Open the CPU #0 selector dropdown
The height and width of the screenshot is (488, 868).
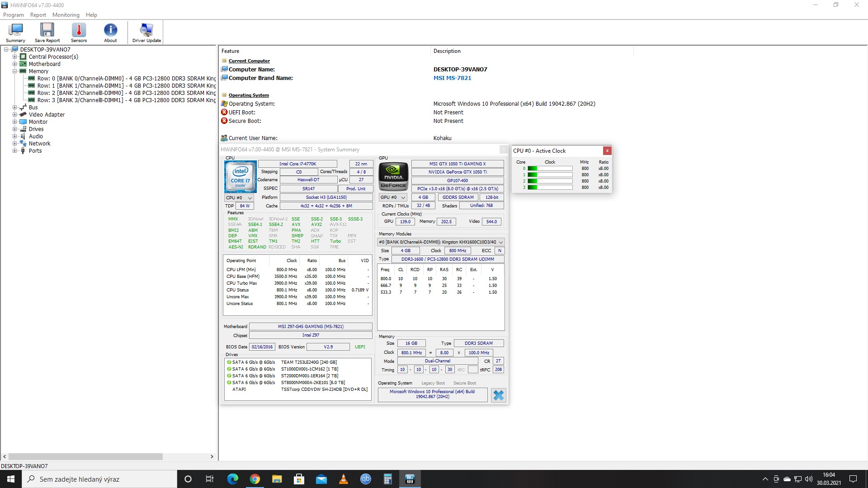(239, 198)
